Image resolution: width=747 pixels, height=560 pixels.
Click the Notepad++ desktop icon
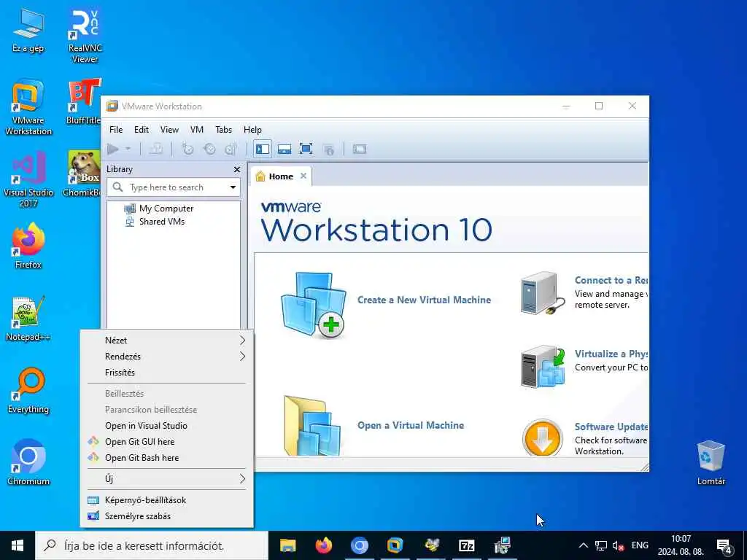[x=28, y=319]
